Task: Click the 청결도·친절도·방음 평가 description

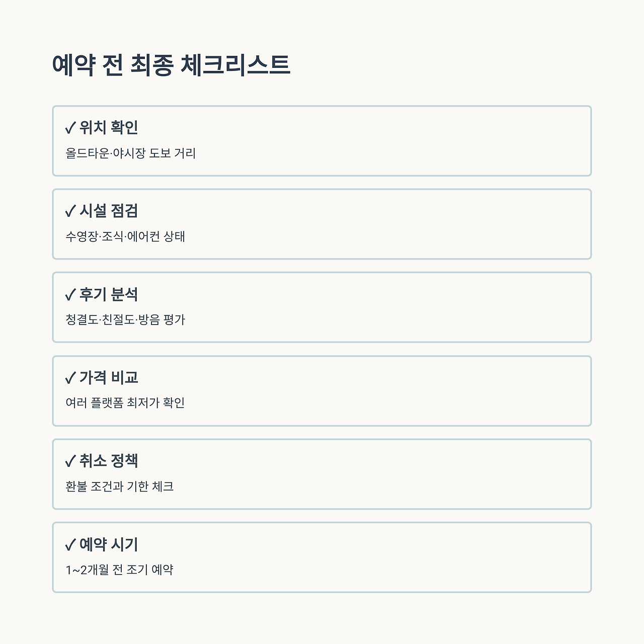Action: [125, 319]
